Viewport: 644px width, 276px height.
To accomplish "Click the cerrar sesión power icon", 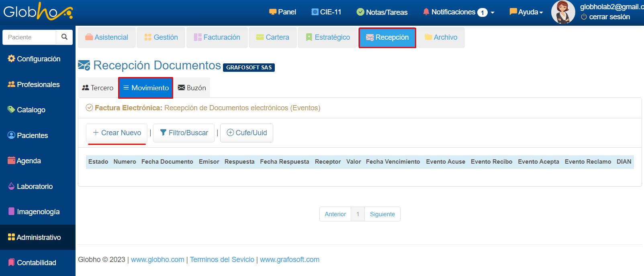I will click(x=584, y=17).
